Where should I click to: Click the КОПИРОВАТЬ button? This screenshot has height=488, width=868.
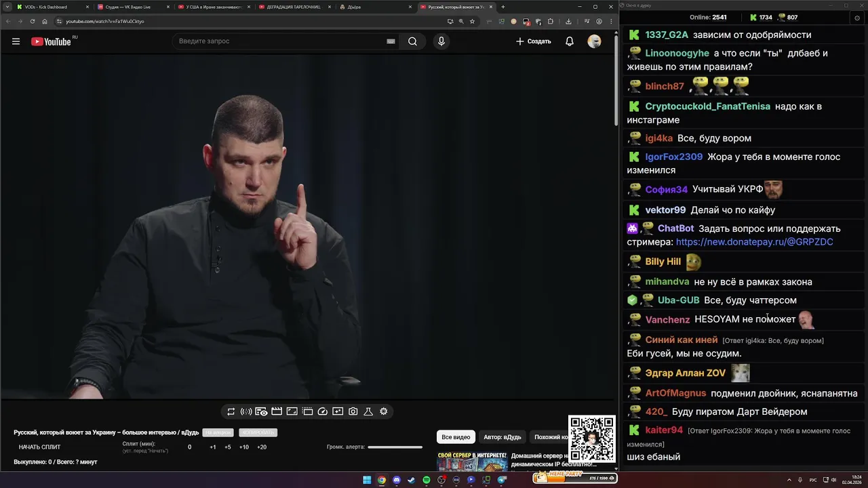258,432
